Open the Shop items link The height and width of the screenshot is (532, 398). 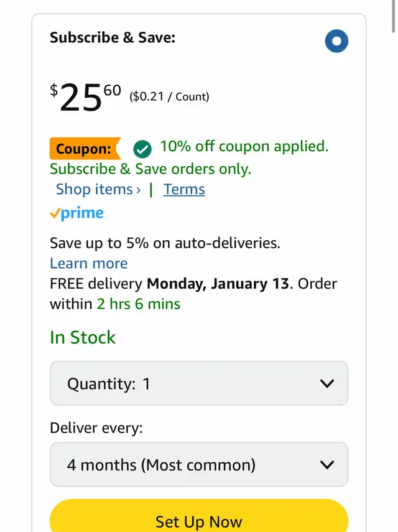click(95, 189)
